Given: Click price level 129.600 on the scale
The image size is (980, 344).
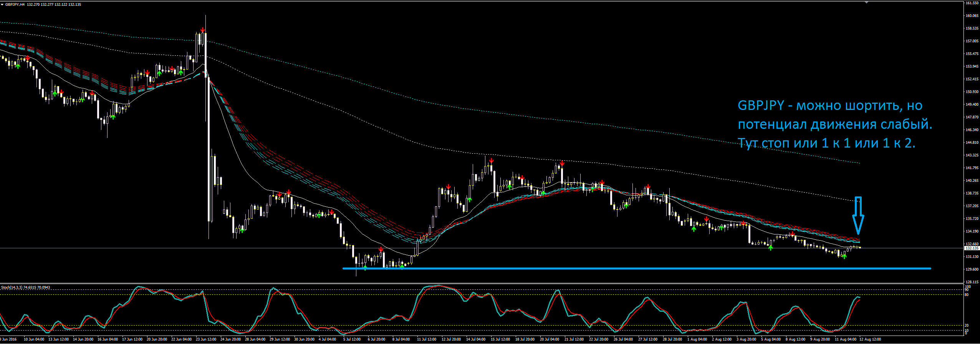Looking at the screenshot, I should [x=972, y=269].
